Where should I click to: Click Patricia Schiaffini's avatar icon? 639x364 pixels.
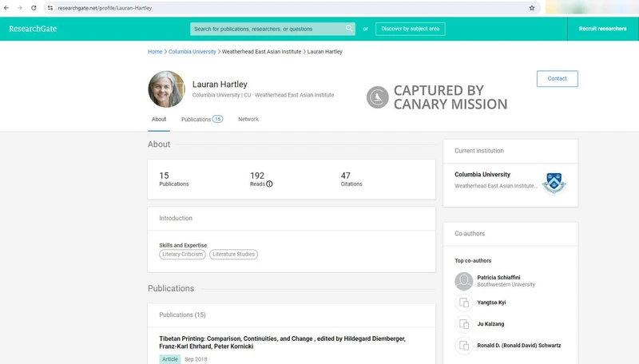[x=464, y=281]
